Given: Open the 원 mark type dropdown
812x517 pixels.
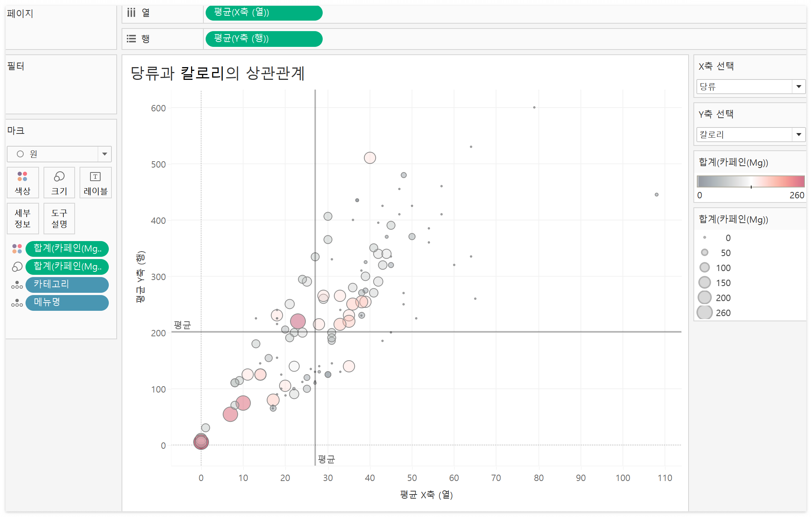Looking at the screenshot, I should tap(105, 154).
